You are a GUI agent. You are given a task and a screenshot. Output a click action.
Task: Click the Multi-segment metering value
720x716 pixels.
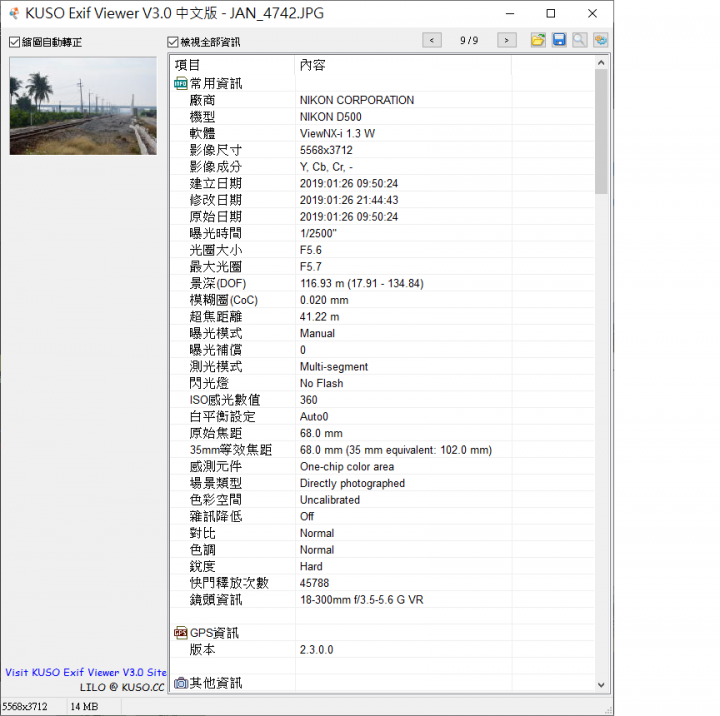pyautogui.click(x=334, y=367)
